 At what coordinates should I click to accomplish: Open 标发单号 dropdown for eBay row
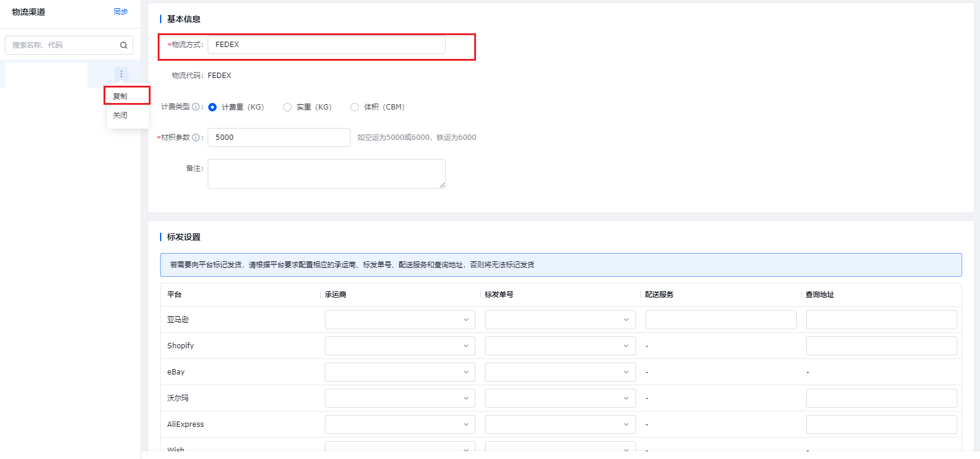point(561,372)
